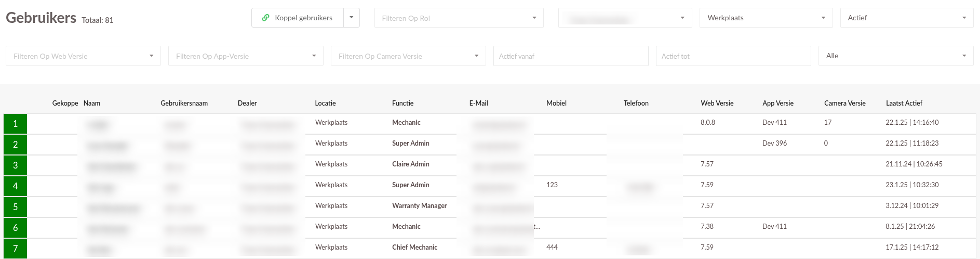Expand Filteren Op App-Versie dropdown
Image resolution: width=980 pixels, height=259 pixels.
(246, 56)
